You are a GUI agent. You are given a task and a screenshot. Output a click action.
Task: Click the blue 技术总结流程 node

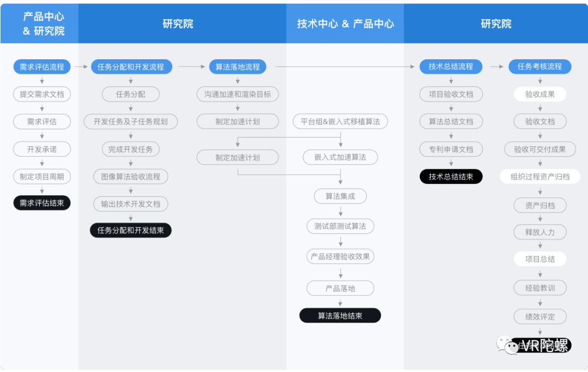(451, 66)
